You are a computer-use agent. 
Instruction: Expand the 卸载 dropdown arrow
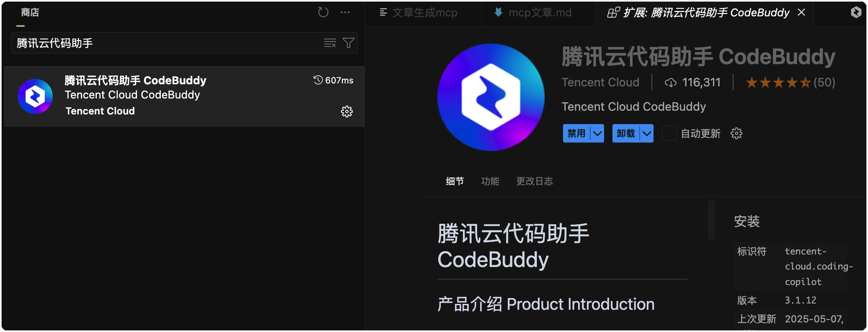point(647,134)
